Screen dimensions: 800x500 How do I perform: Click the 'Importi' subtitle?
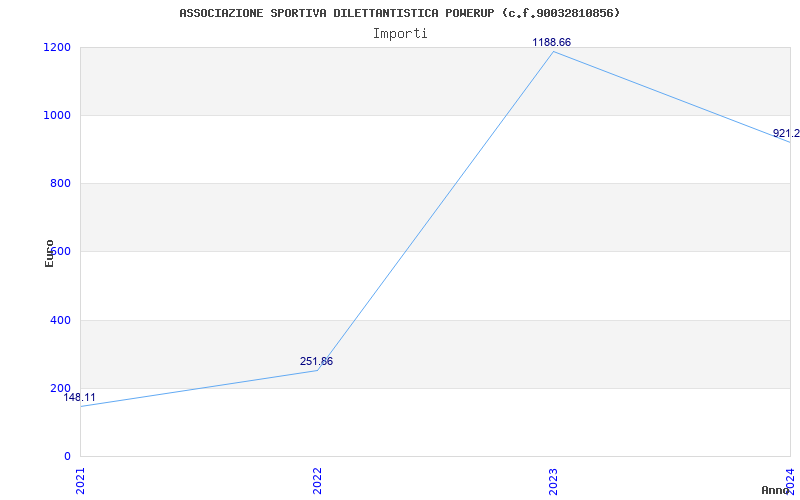pos(400,34)
